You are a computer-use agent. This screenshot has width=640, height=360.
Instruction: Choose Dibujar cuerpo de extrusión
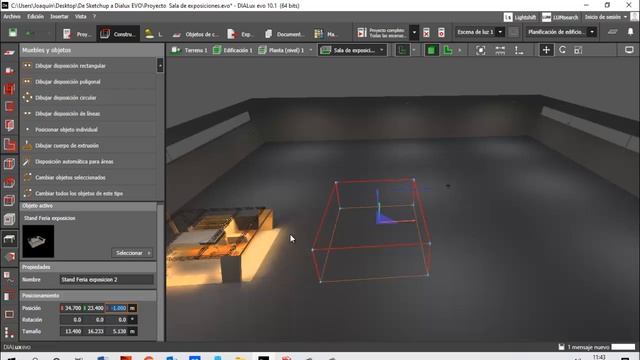click(88, 145)
